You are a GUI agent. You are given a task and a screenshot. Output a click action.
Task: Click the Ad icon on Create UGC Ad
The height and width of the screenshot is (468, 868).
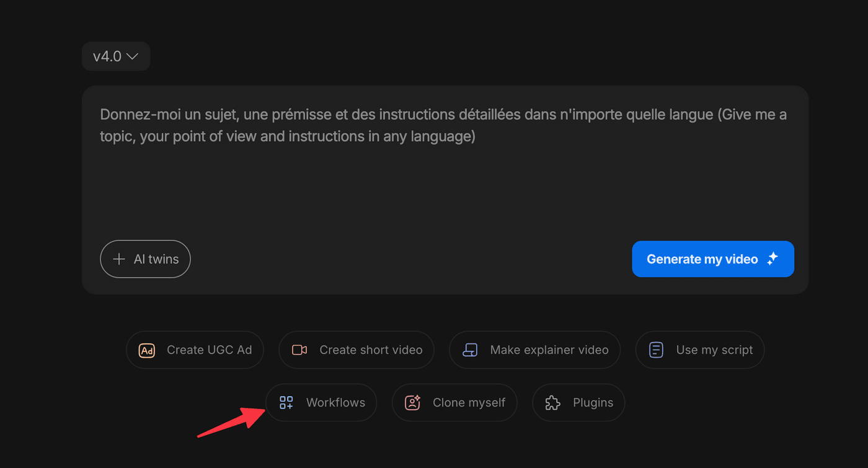(x=147, y=350)
